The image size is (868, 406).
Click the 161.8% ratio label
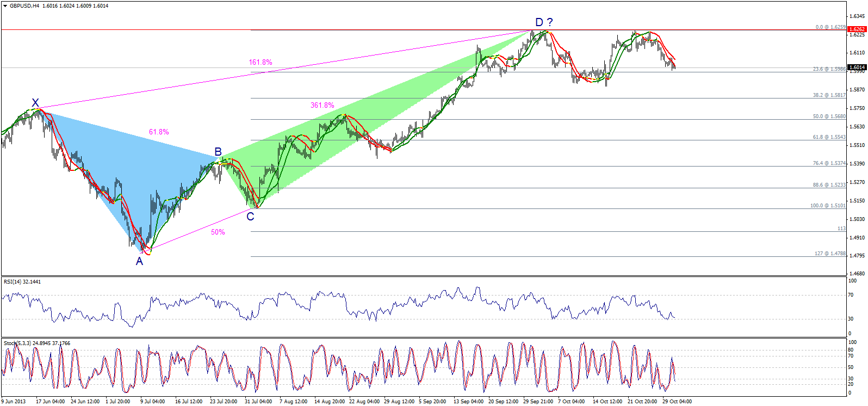[261, 63]
